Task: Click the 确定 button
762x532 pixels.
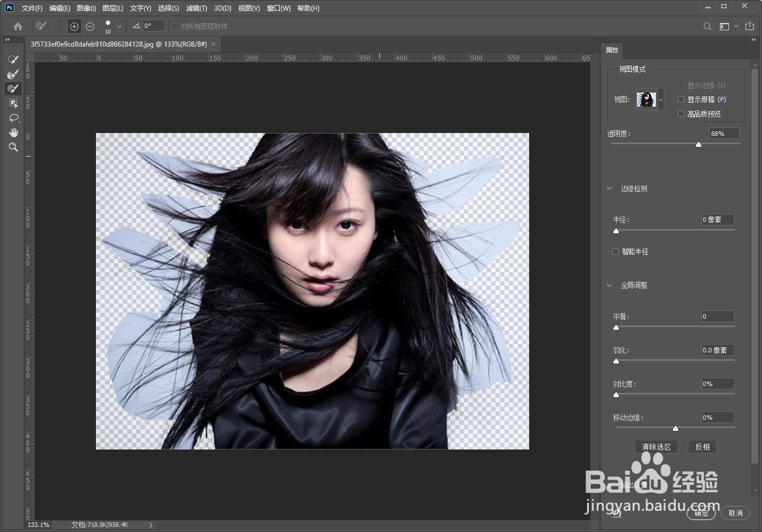Action: pos(701,513)
